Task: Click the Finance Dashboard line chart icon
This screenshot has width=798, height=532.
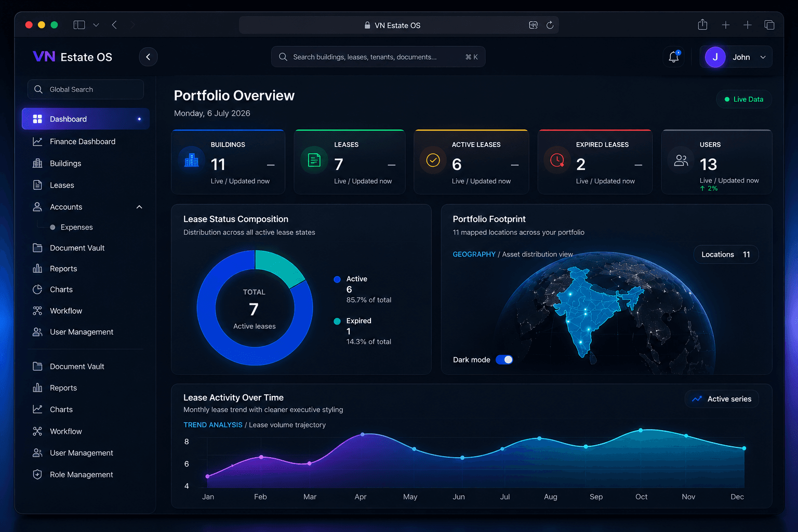Action: coord(37,141)
